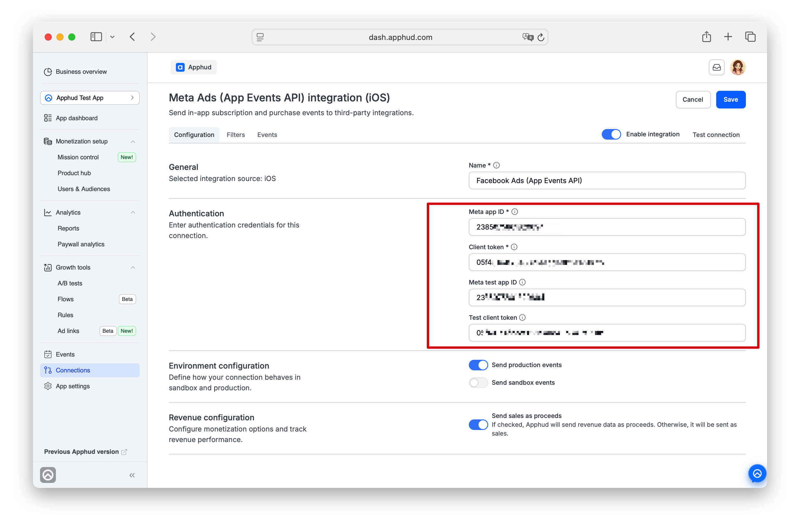This screenshot has width=800, height=532.
Task: Show Safari tab overview
Action: tap(750, 37)
